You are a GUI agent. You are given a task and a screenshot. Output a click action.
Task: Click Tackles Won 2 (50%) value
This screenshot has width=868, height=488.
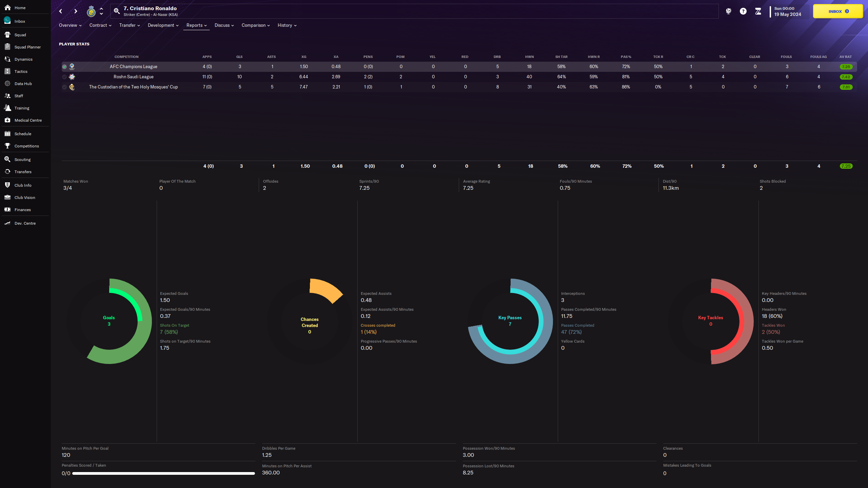[771, 332]
